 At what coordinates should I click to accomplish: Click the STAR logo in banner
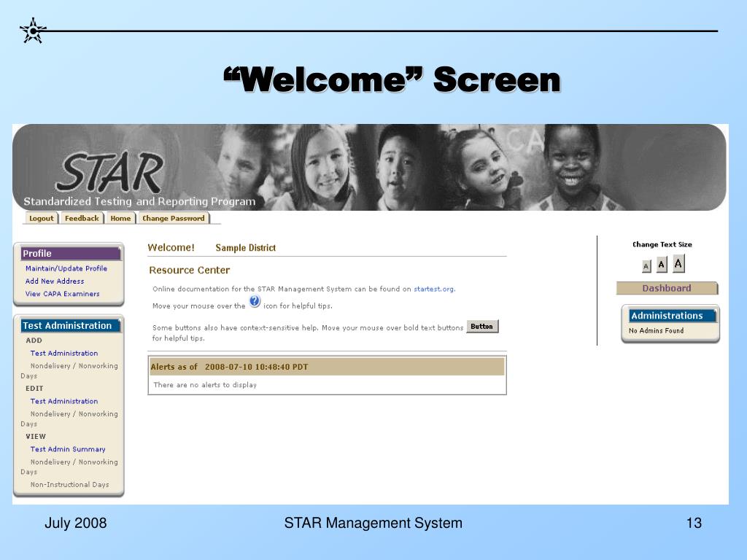tap(111, 172)
